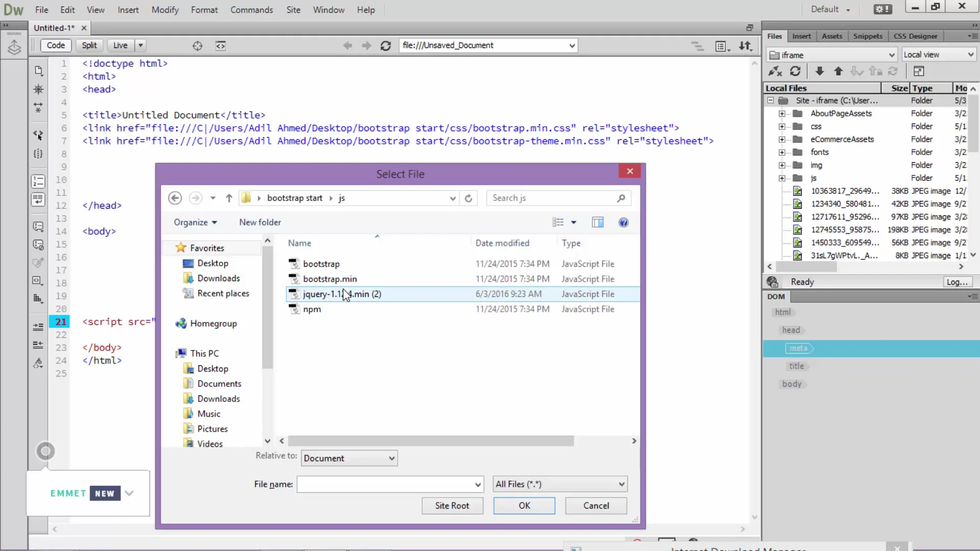Switch to the CSS Designer tab
The image size is (980, 551).
click(x=916, y=36)
